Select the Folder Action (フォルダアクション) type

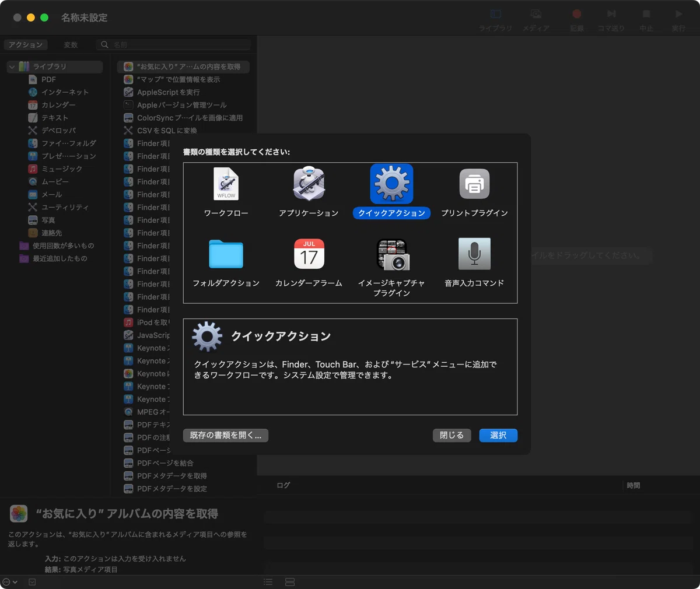pos(226,262)
